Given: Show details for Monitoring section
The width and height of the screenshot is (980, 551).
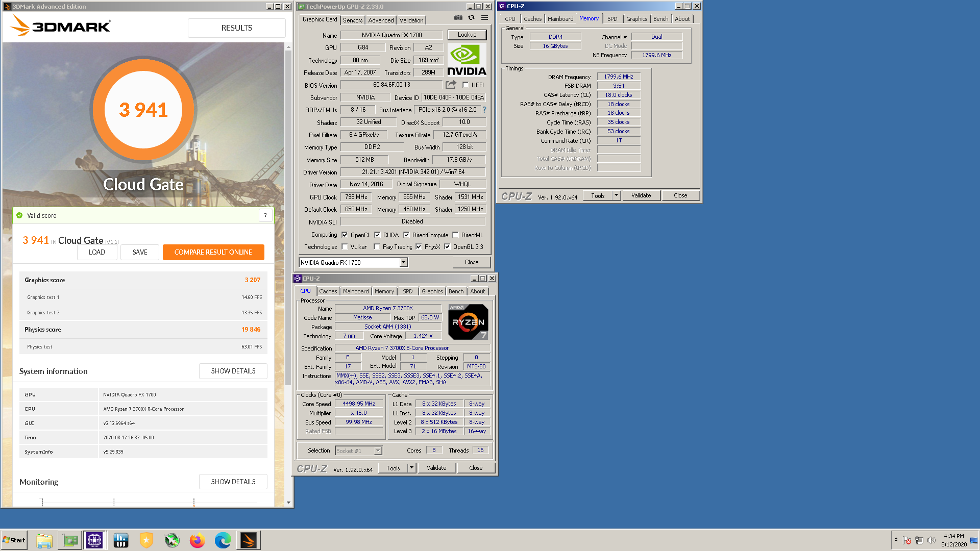Looking at the screenshot, I should (233, 482).
